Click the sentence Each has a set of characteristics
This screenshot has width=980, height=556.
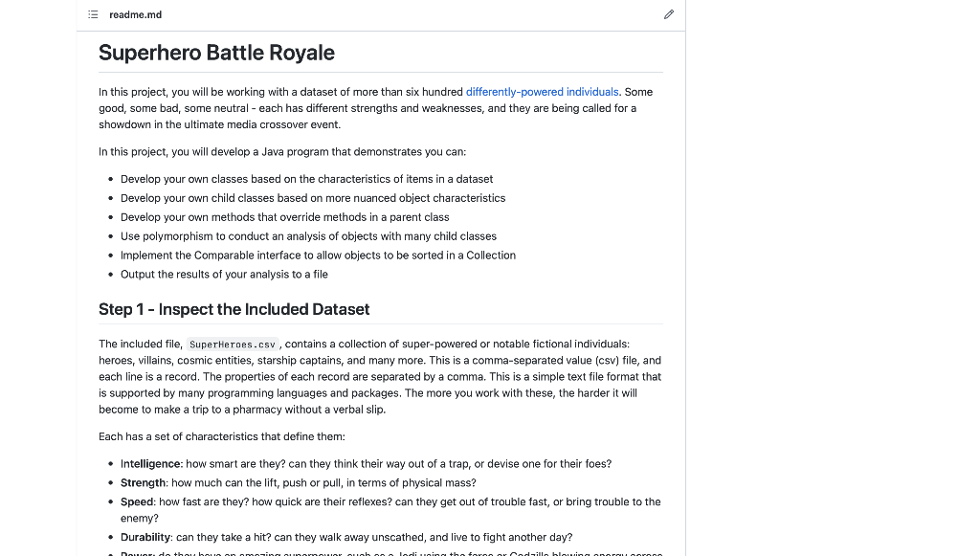coord(222,436)
